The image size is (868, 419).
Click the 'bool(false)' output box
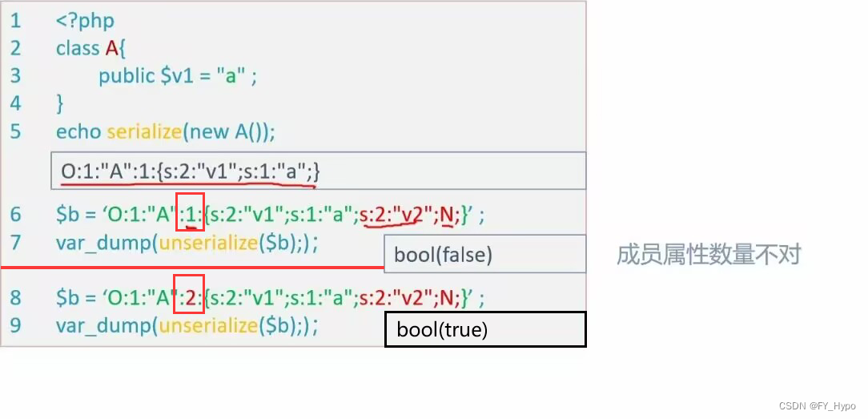tap(485, 254)
